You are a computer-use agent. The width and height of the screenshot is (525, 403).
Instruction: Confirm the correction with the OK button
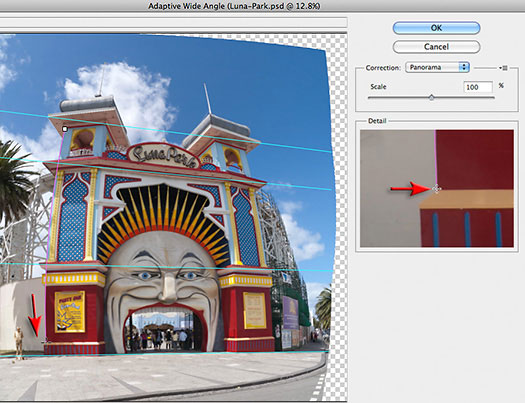436,28
